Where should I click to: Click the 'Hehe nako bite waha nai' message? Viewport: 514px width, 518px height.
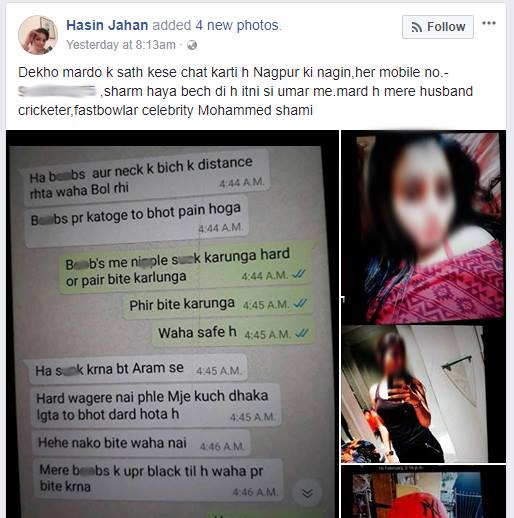pos(142,444)
